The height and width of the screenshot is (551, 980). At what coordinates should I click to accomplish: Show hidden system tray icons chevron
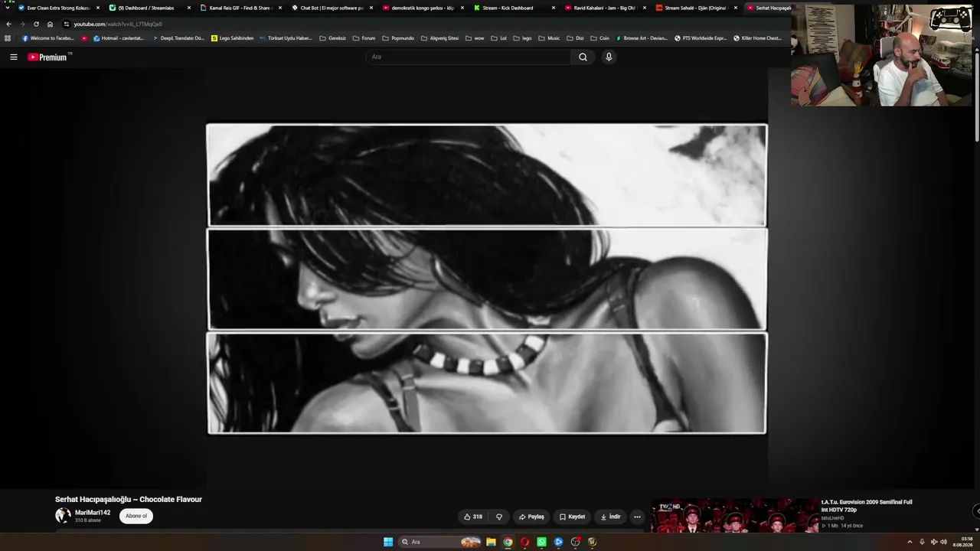click(x=910, y=542)
